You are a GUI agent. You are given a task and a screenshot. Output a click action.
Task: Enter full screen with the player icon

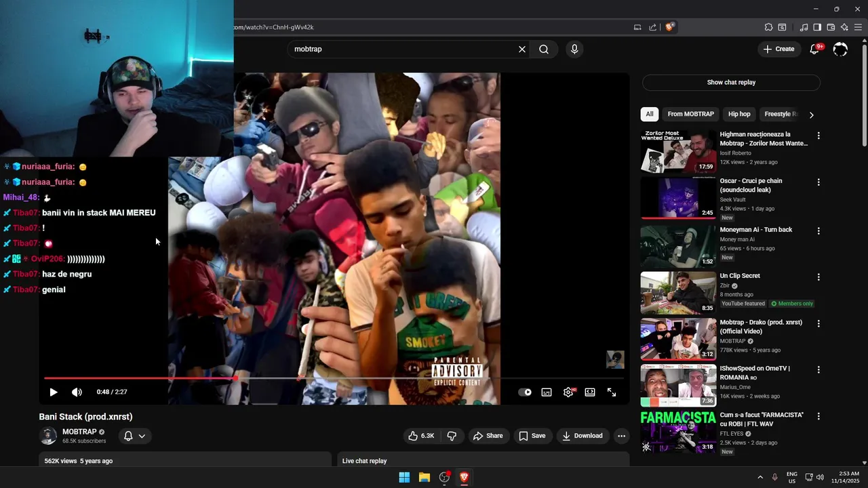point(612,392)
